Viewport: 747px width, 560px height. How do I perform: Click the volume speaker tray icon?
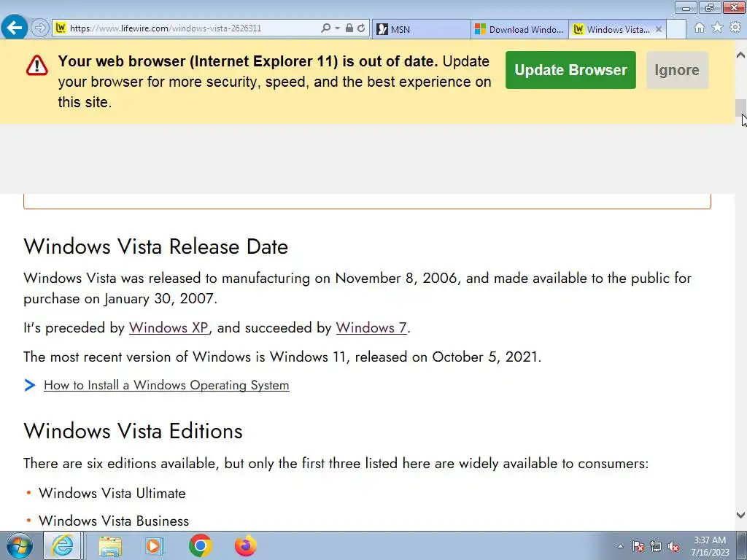click(x=673, y=546)
